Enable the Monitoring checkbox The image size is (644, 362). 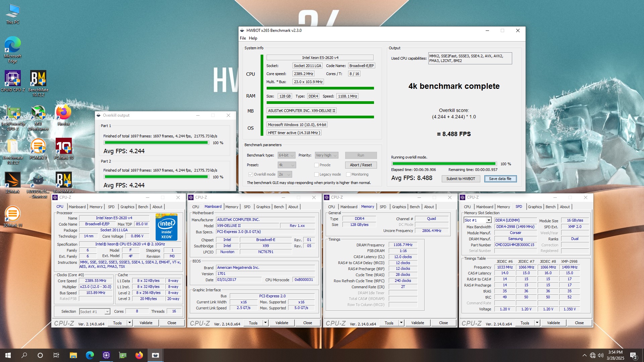[348, 174]
